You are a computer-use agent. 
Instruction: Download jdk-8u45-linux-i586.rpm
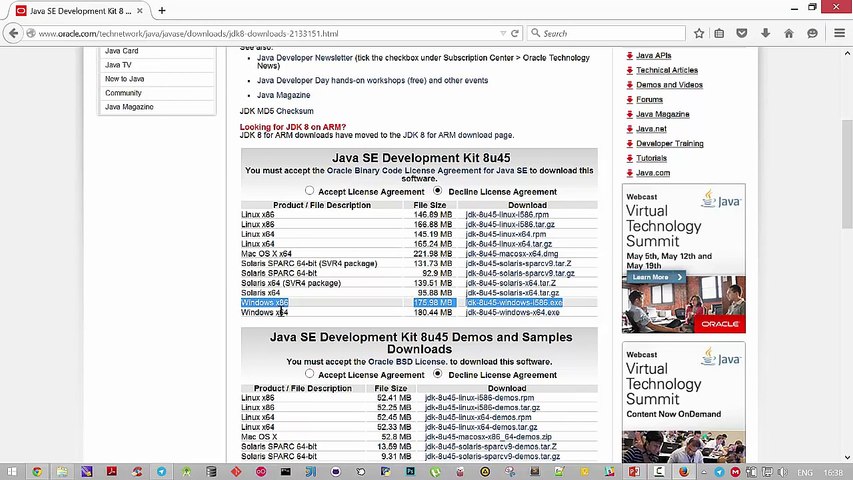[x=507, y=214]
